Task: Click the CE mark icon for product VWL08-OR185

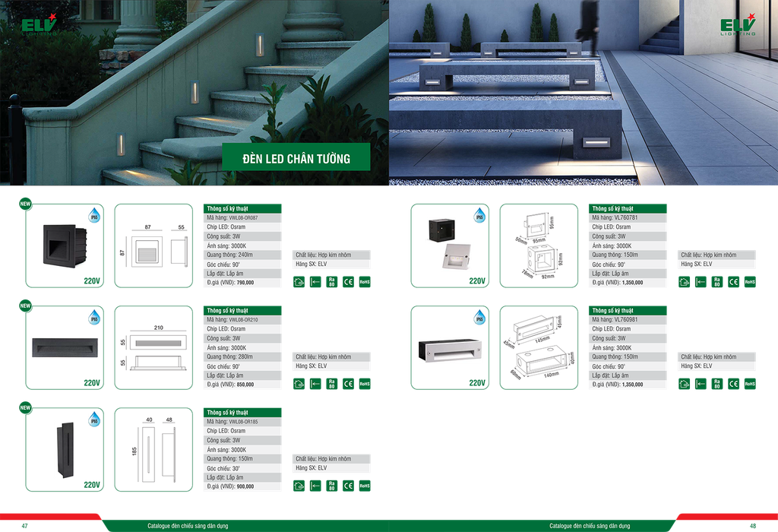Action: pyautogui.click(x=348, y=486)
